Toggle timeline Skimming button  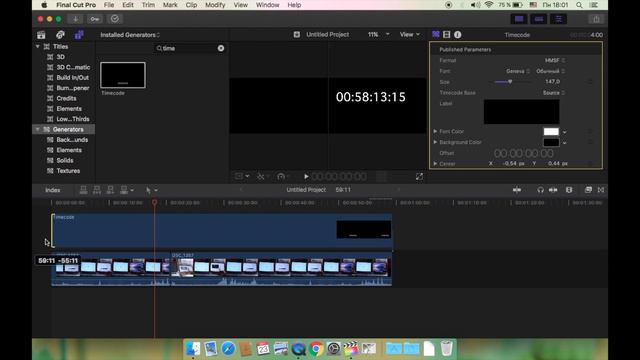tap(517, 190)
